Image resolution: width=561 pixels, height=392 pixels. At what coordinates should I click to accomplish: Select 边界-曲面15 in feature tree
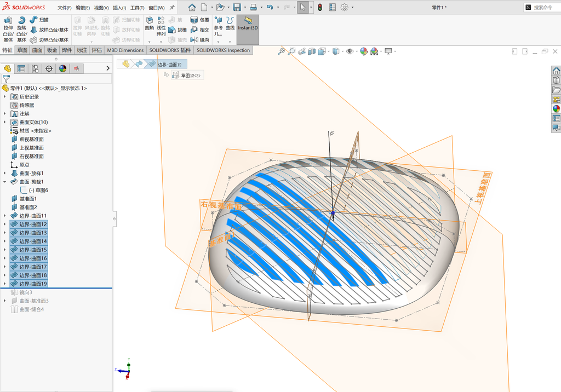coord(28,250)
